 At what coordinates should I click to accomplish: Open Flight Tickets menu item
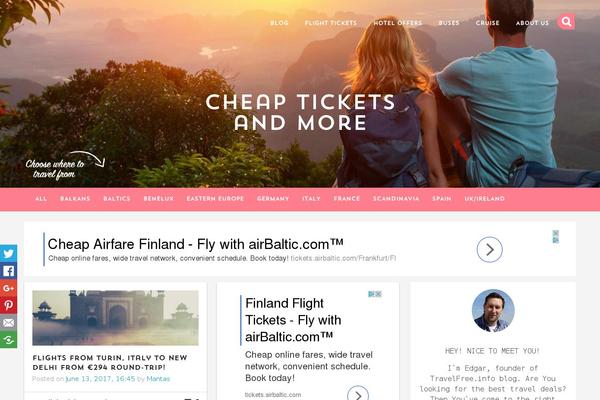(331, 23)
